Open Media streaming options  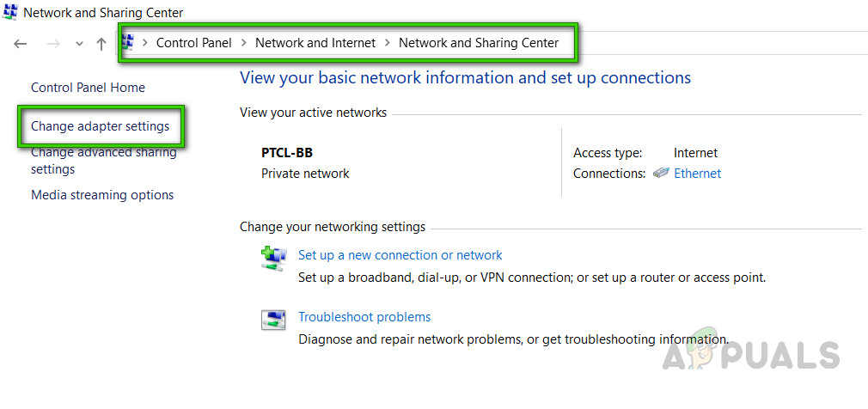click(x=102, y=195)
